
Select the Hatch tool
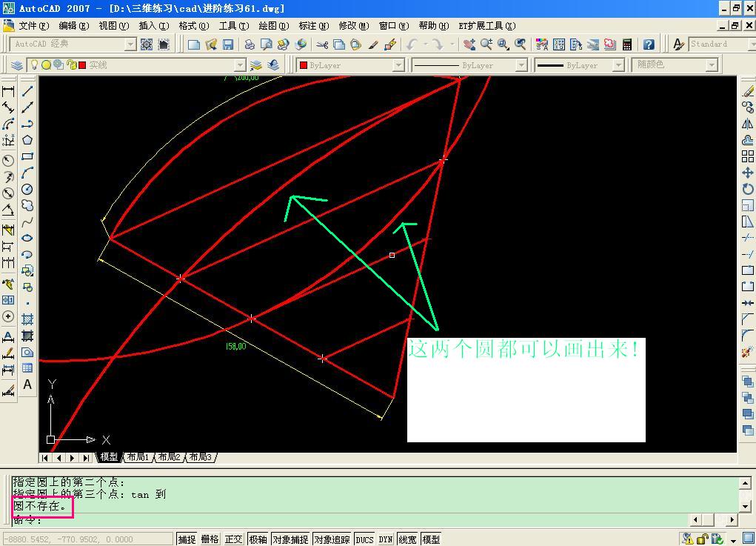tap(27, 319)
